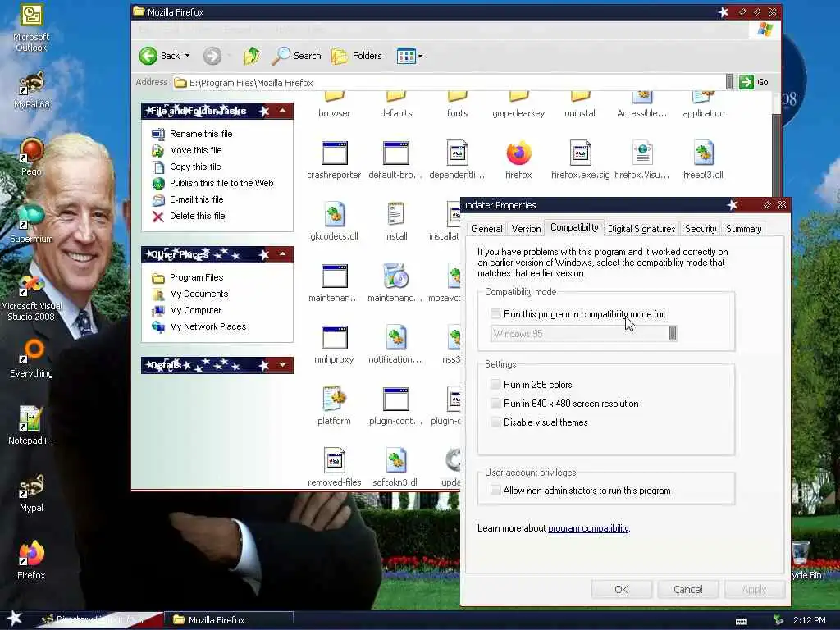Toggle the Folders pane button

(357, 56)
